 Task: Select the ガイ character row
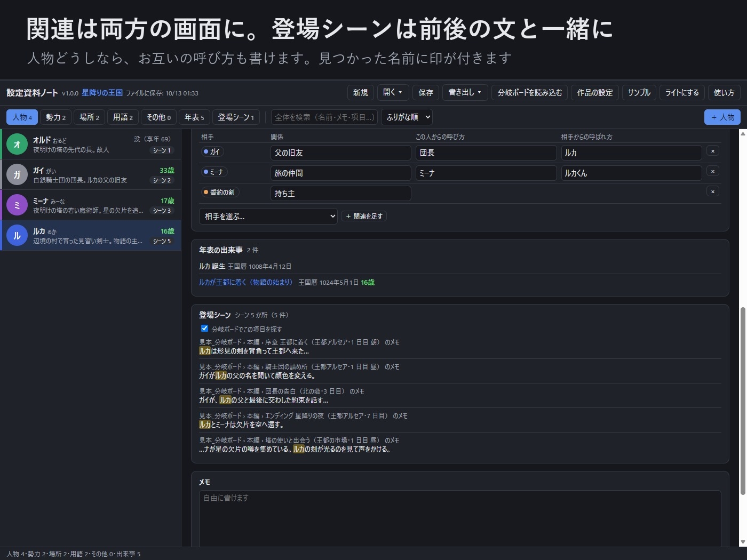(x=91, y=174)
